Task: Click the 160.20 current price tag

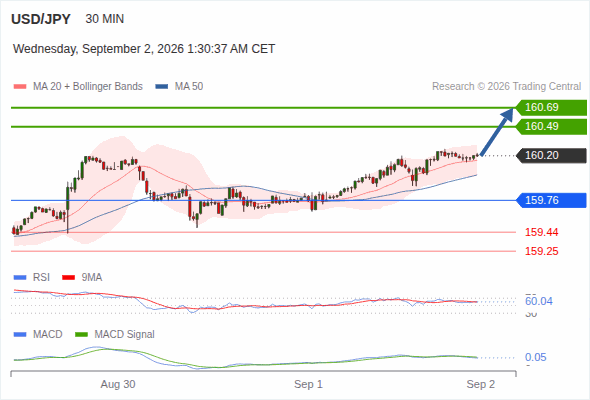Action: (551, 155)
